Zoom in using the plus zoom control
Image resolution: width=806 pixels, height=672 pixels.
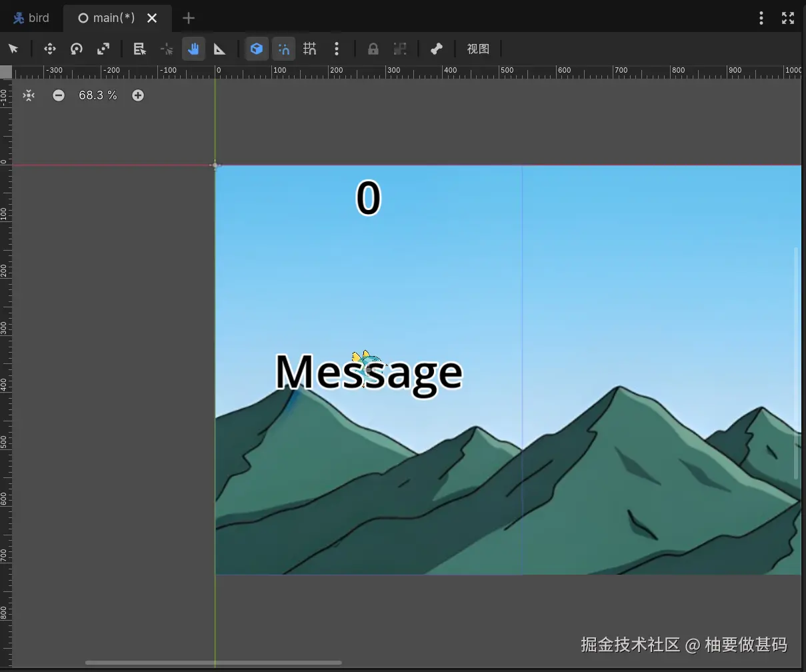coord(138,95)
